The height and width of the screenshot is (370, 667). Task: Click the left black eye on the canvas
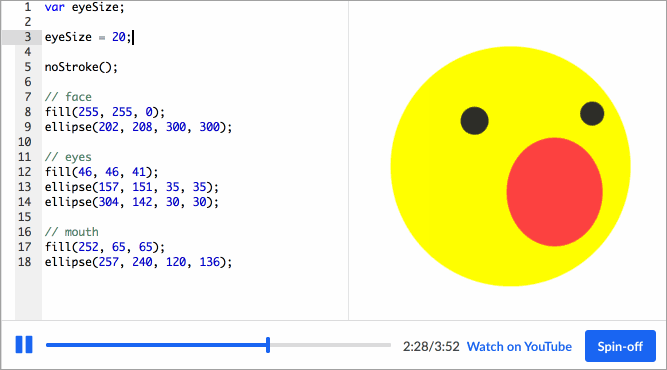point(474,121)
